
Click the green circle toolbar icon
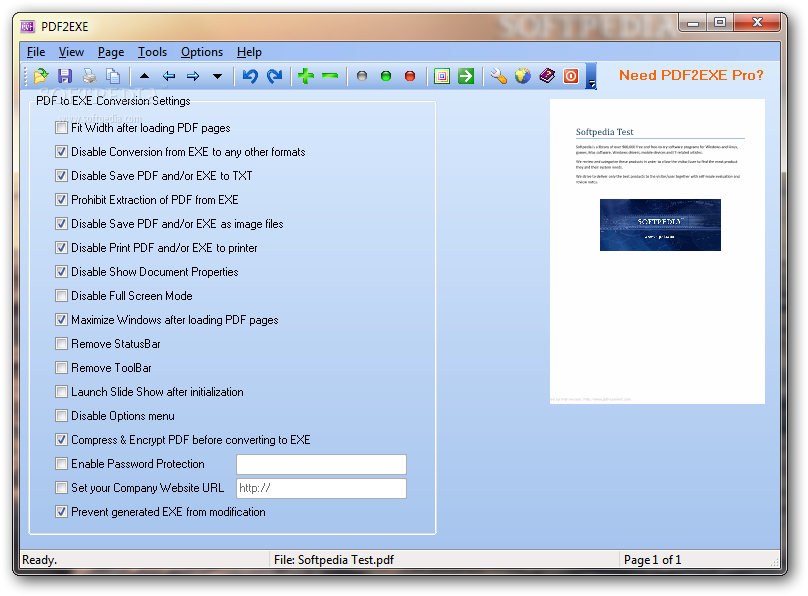click(x=385, y=76)
